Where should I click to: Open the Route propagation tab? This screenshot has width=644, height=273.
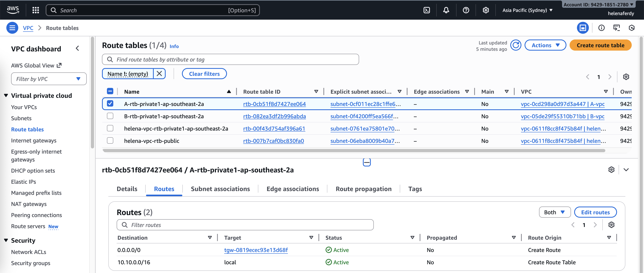pos(363,189)
